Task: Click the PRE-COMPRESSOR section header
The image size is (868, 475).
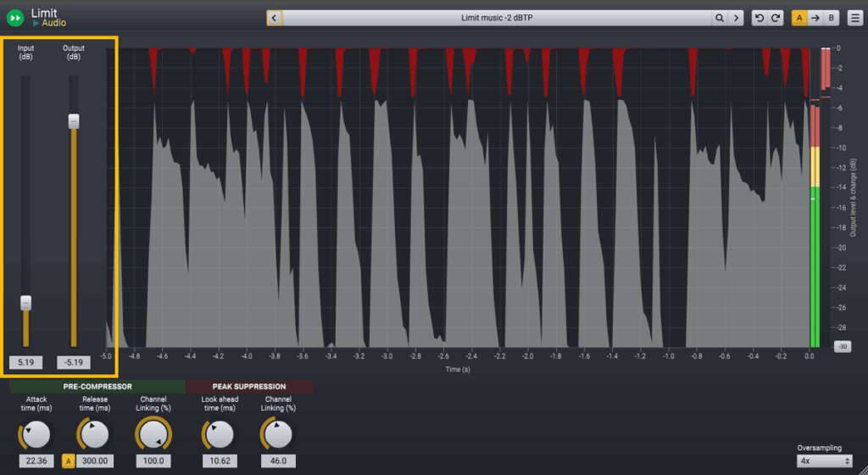Action: (97, 387)
